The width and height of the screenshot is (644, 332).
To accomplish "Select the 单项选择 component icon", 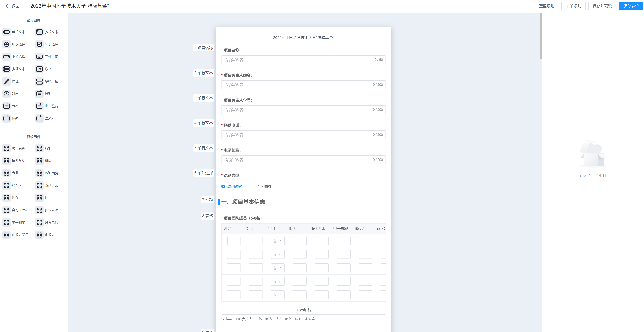I will pos(7,44).
